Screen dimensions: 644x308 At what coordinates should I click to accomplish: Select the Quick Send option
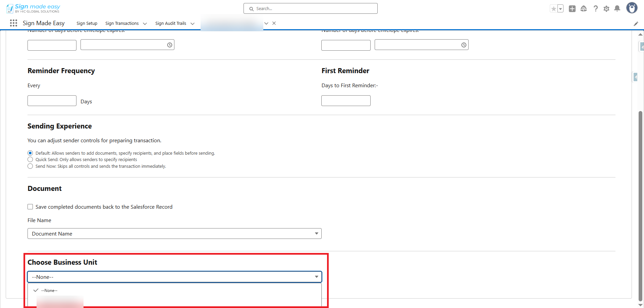click(x=30, y=160)
